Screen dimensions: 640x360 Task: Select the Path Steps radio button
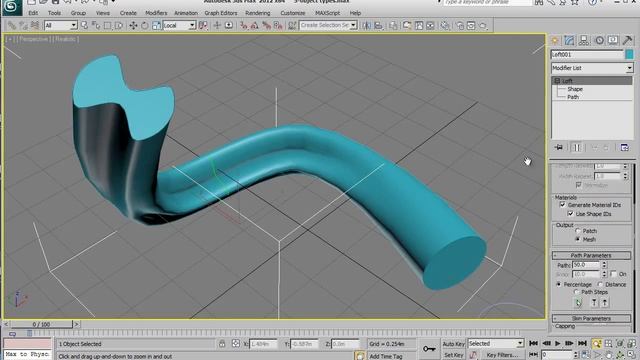coord(576,292)
